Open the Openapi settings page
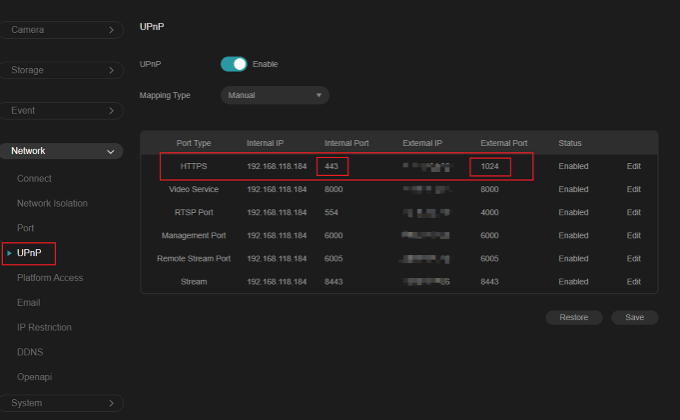This screenshot has height=420, width=680. (36, 377)
